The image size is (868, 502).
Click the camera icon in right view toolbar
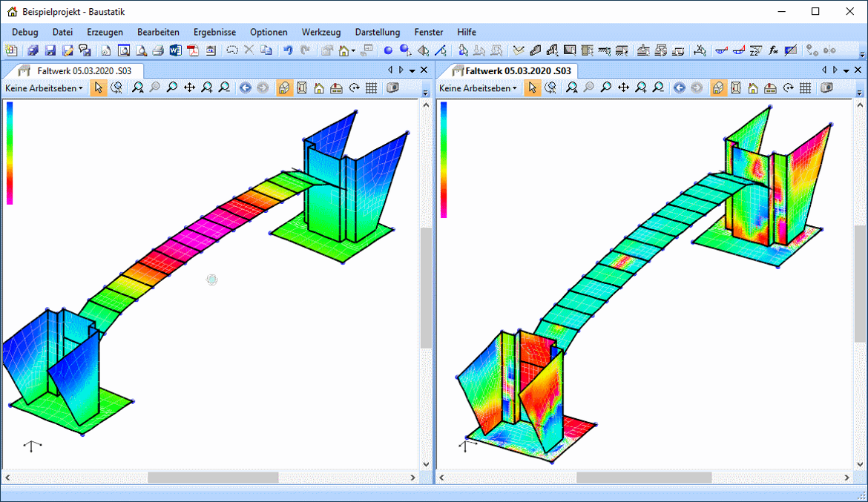tap(826, 87)
